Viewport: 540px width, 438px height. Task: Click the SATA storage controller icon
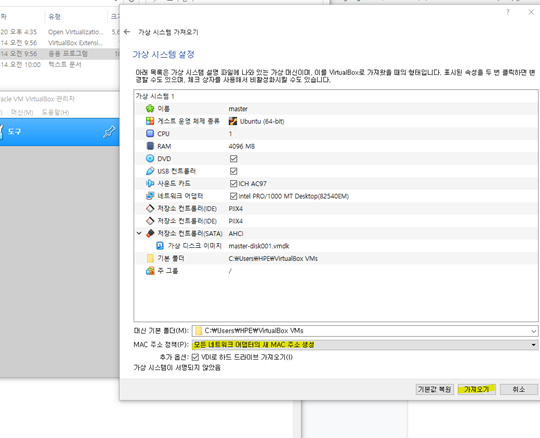(150, 233)
